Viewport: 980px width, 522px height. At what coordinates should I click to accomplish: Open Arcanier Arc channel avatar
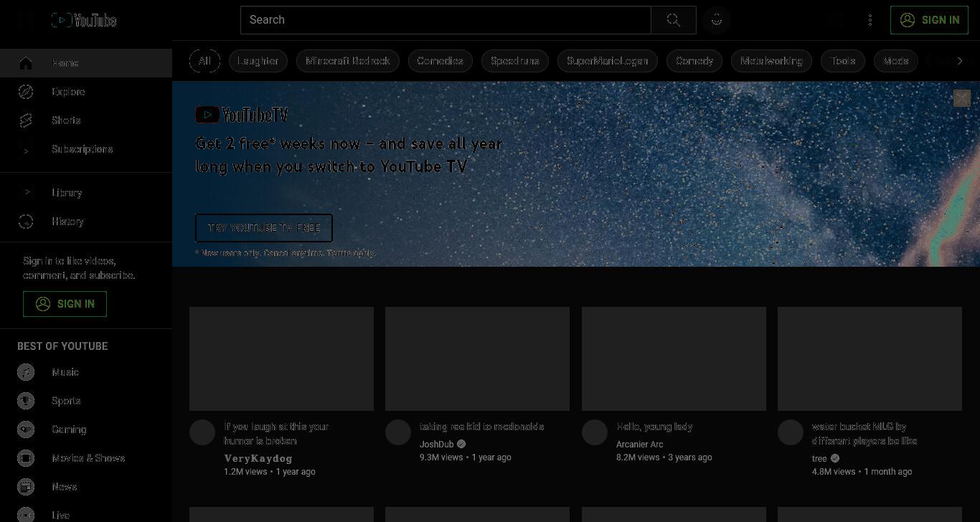point(595,432)
